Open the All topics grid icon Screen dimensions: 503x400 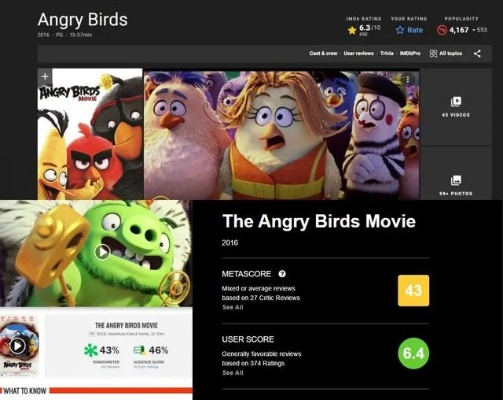click(433, 53)
